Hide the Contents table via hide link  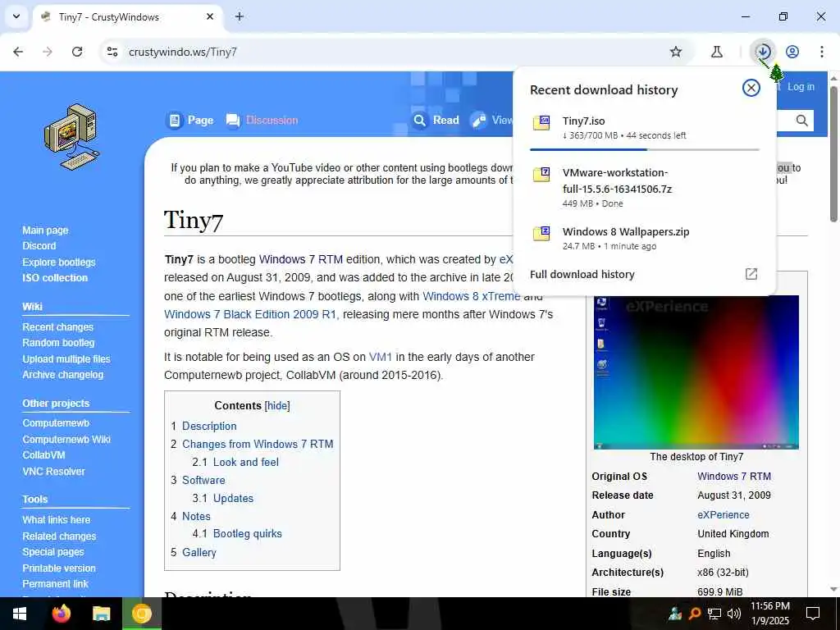point(277,405)
